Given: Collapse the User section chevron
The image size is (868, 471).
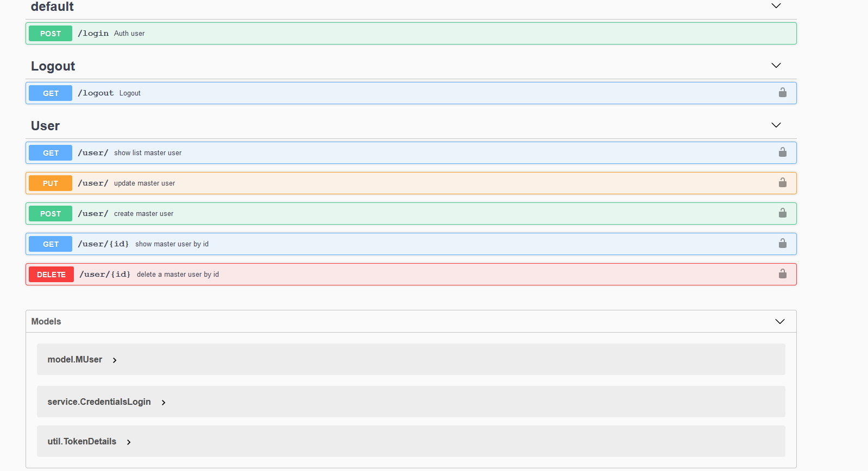Looking at the screenshot, I should [776, 125].
